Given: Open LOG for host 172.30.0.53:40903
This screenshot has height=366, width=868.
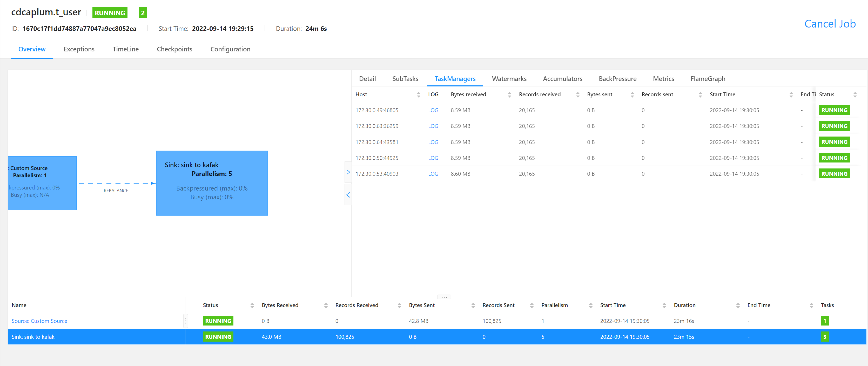Looking at the screenshot, I should tap(433, 174).
